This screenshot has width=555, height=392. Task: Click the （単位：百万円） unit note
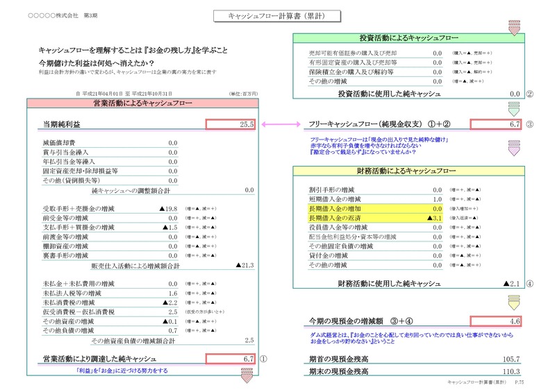(243, 94)
